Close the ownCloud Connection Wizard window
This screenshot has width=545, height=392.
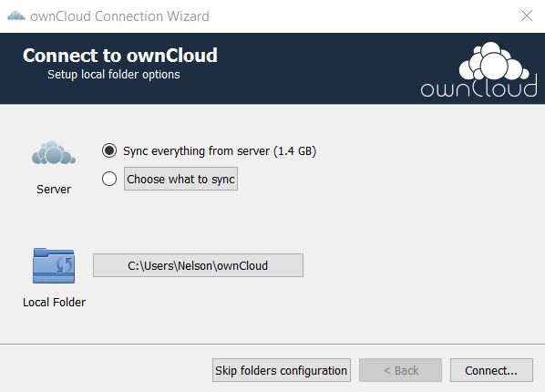click(527, 15)
